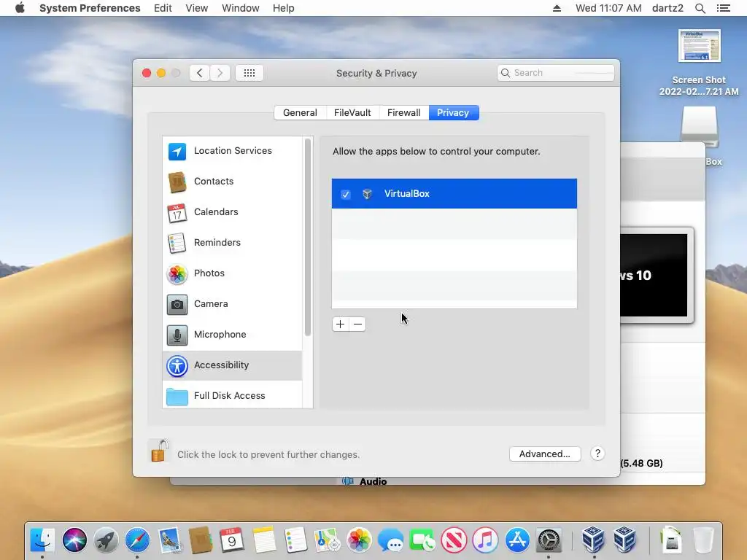Screen dimensions: 747x560
Task: Open FaceTime from the Dock
Action: coord(422,540)
